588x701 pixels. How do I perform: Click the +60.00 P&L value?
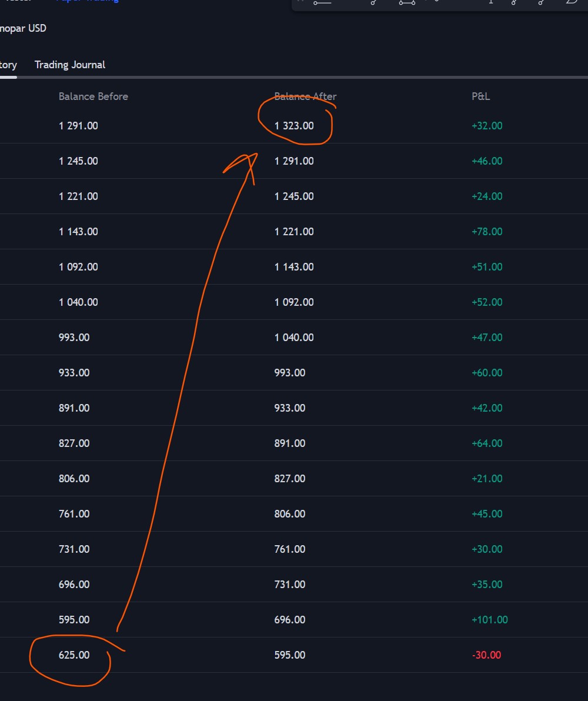tap(487, 373)
